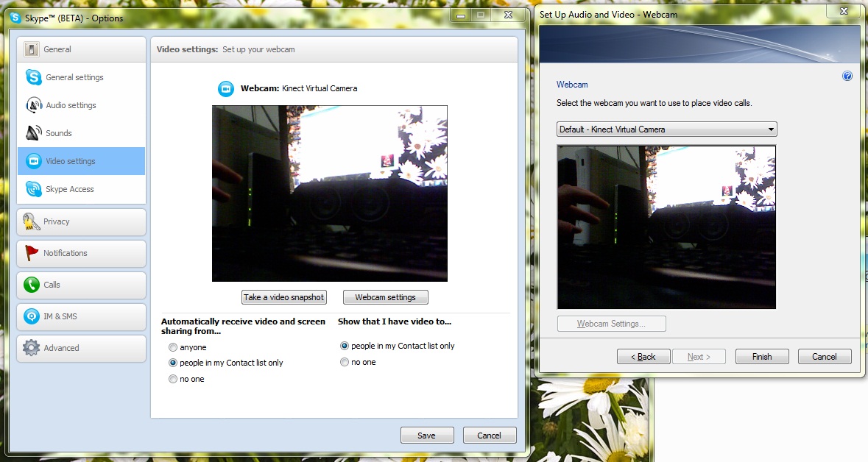Viewport: 868px width, 462px height.
Task: Click Webcam Settings... button in the wizard
Action: tap(611, 324)
